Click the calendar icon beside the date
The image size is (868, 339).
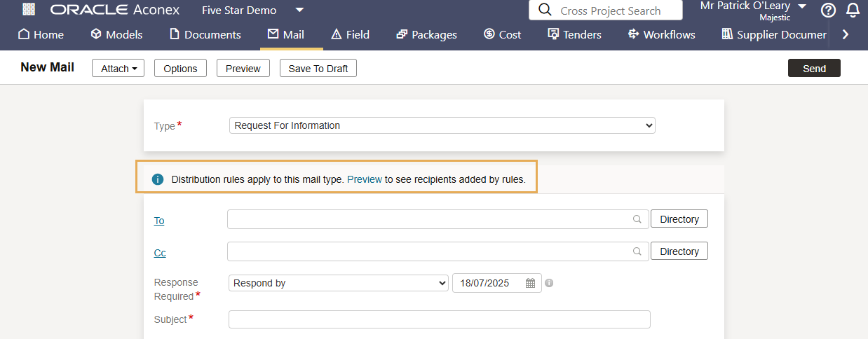pos(530,284)
